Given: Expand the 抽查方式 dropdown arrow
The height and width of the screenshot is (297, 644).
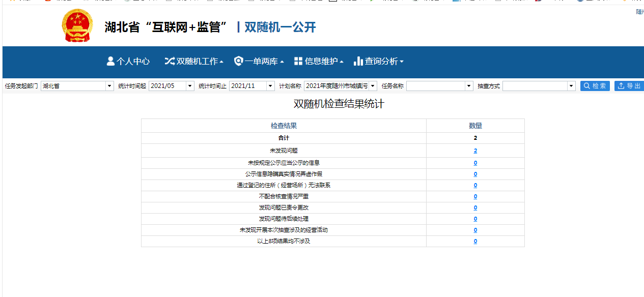Looking at the screenshot, I should click(x=571, y=86).
